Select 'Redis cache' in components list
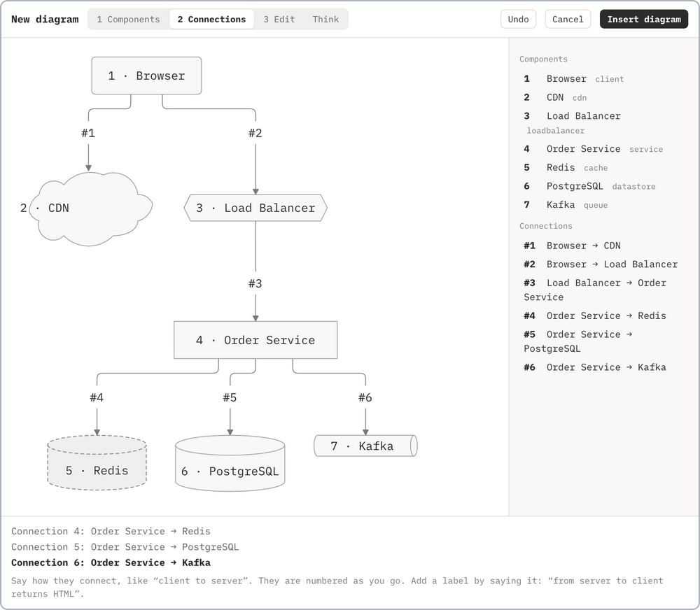Image resolution: width=700 pixels, height=610 pixels. point(566,167)
